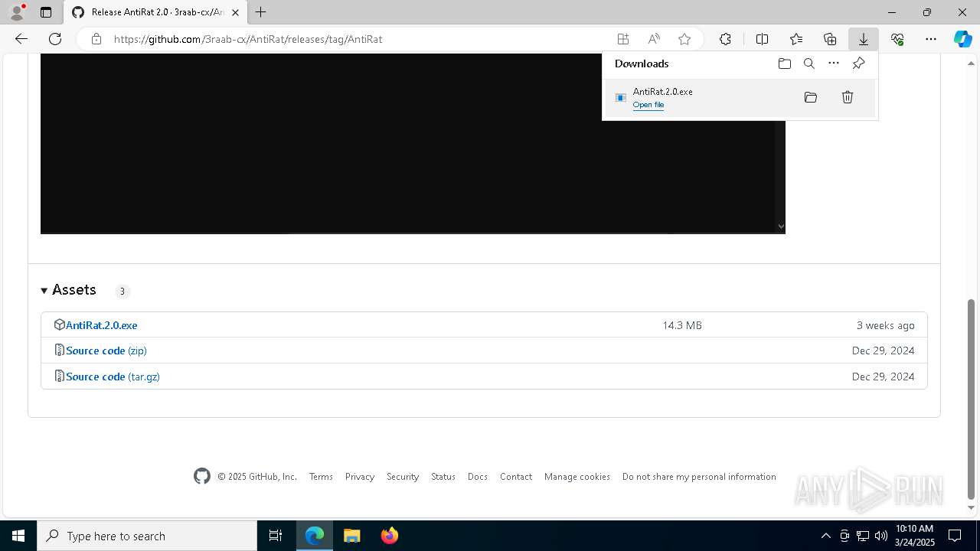The image size is (980, 551).
Task: Click down arrow of code block scrollbar
Action: coord(780,226)
